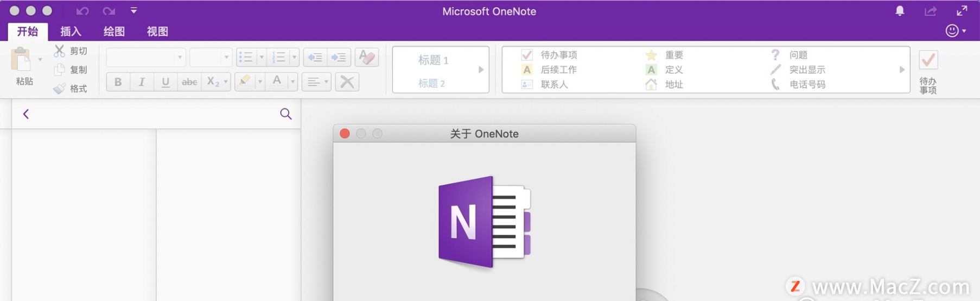Viewport: 980px width, 301px height.
Task: Apply the 后续工作 tag
Action: [549, 70]
